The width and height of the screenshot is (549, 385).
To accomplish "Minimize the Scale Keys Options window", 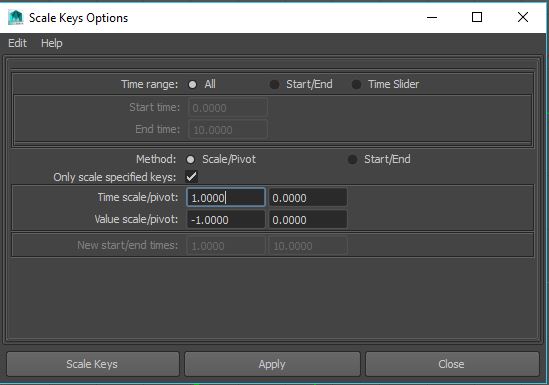I will coord(432,17).
